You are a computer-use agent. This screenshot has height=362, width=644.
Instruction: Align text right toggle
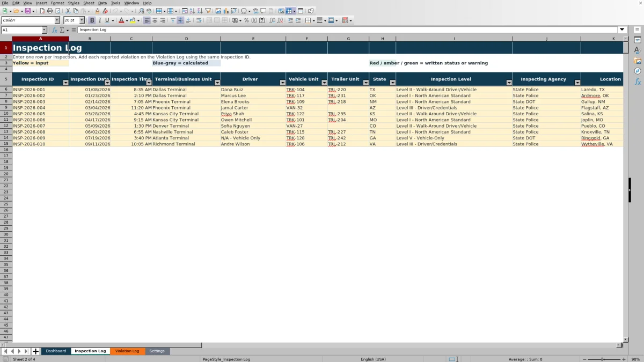pos(163,20)
